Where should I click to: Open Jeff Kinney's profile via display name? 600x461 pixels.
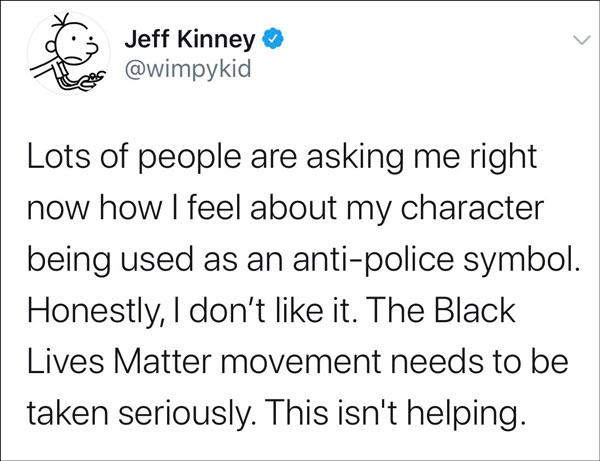point(193,43)
